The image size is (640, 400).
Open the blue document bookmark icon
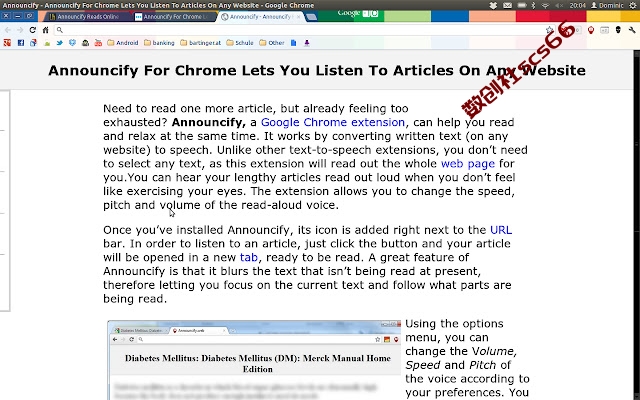click(x=293, y=42)
